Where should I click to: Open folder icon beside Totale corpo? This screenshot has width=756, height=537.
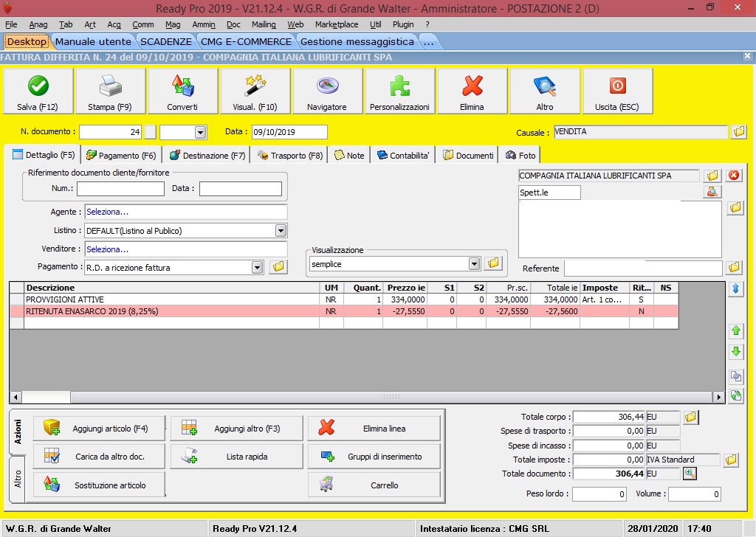click(x=690, y=417)
